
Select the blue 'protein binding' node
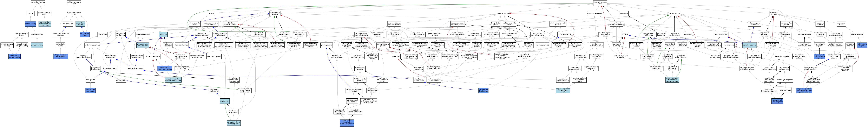point(30,24)
